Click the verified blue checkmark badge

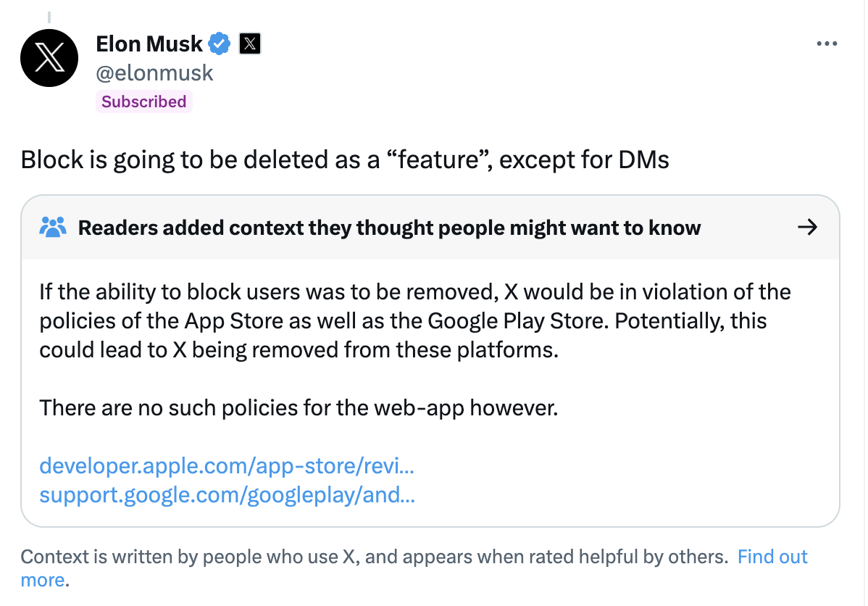click(220, 43)
